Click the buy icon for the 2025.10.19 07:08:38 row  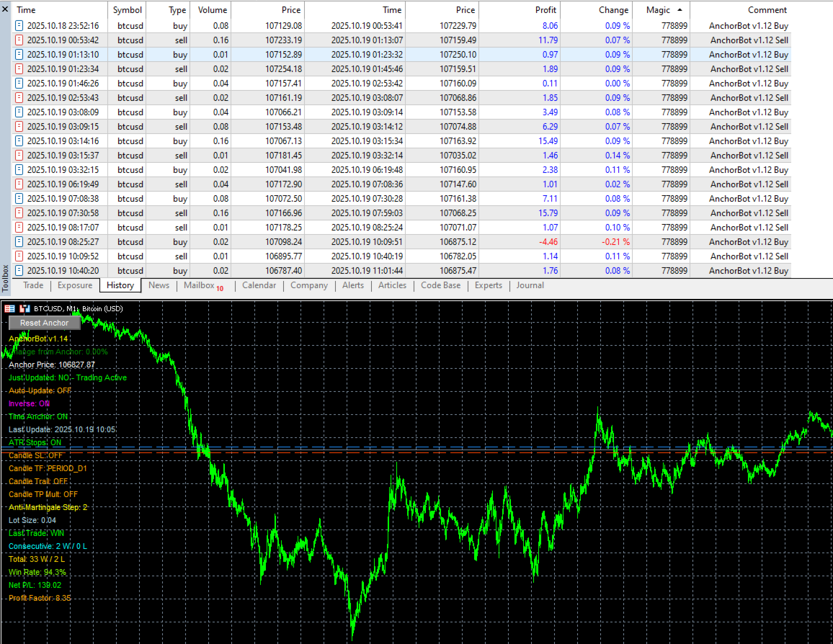(x=19, y=199)
